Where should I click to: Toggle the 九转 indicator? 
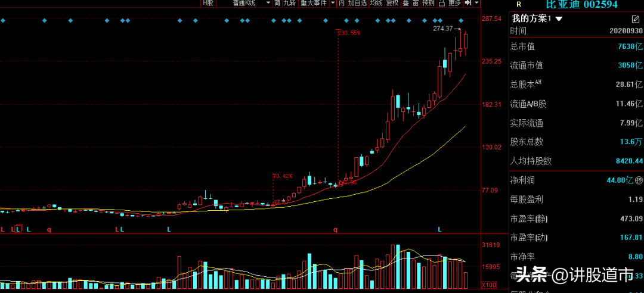point(289,3)
